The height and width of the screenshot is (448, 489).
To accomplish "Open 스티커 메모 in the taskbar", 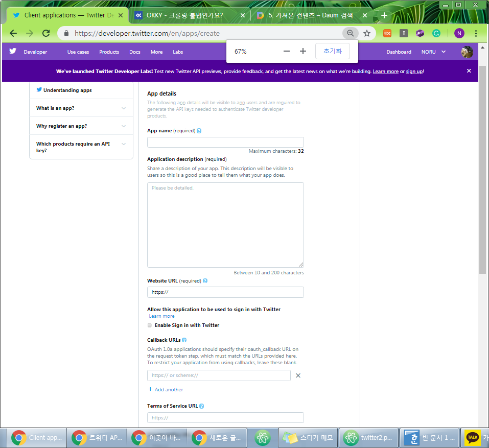I will click(308, 438).
